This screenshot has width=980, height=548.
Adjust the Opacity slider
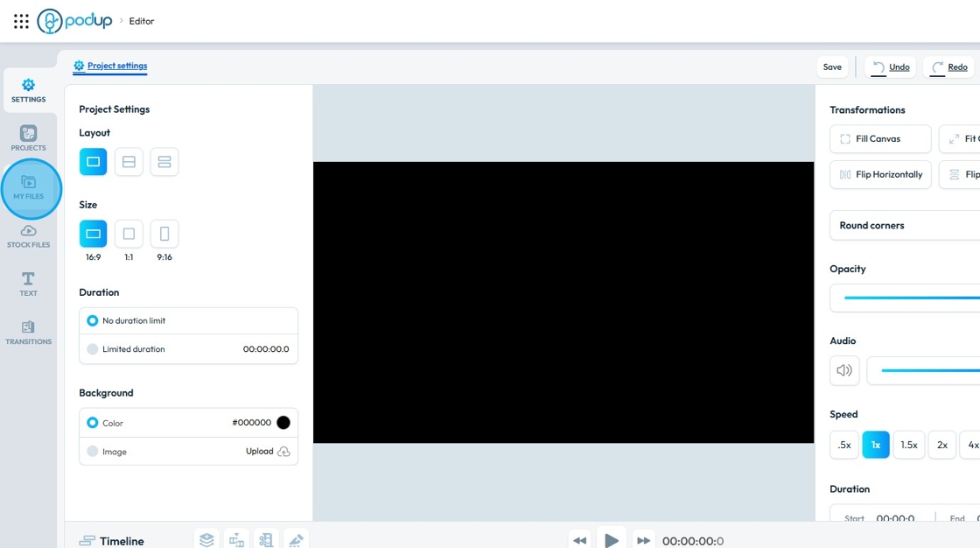click(x=911, y=298)
